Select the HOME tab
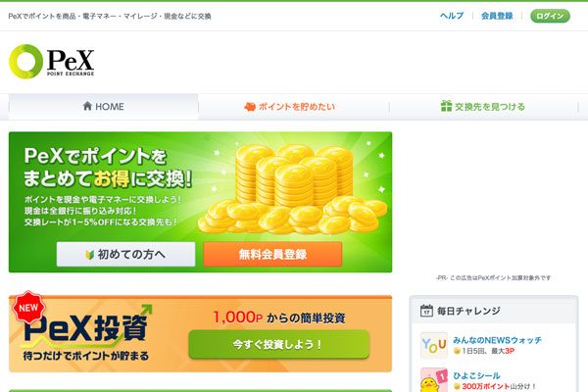The width and height of the screenshot is (588, 392). (104, 107)
